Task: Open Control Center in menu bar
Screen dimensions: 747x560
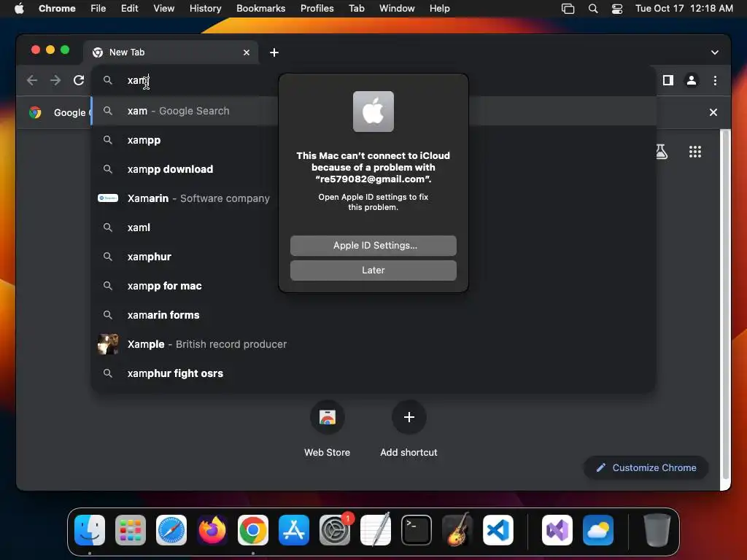Action: 617,8
